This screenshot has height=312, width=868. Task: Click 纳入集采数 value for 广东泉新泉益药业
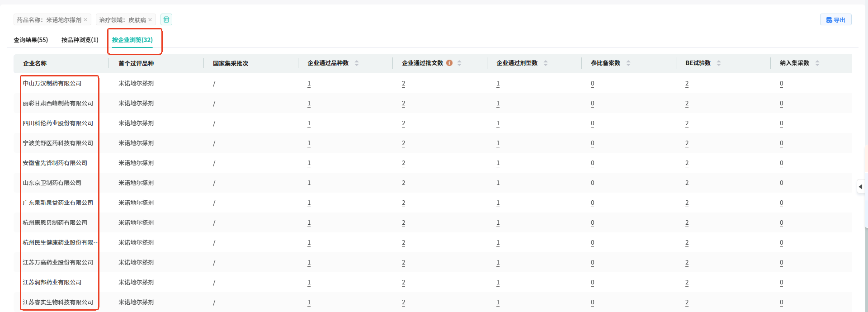pyautogui.click(x=781, y=203)
